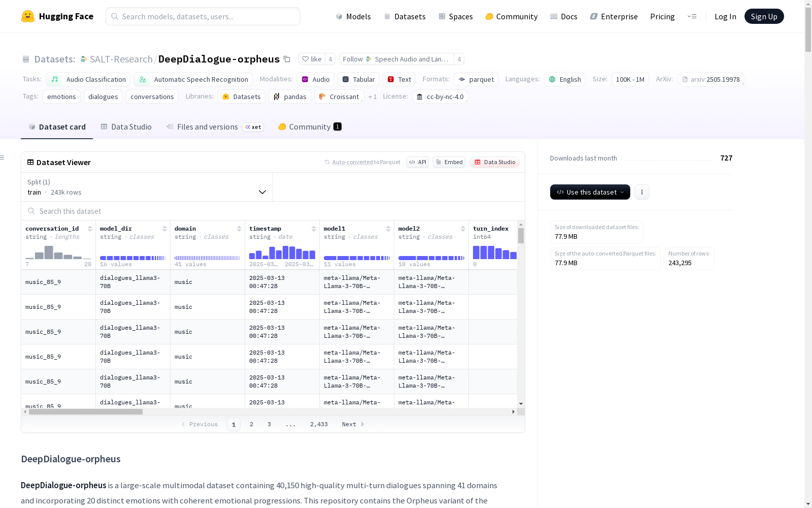The width and height of the screenshot is (812, 508).
Task: Open Spaces in the top navigation
Action: pyautogui.click(x=455, y=16)
